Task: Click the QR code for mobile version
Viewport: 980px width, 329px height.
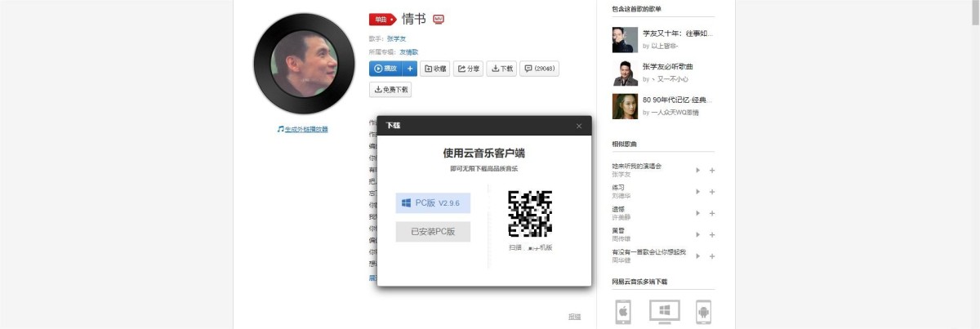Action: pyautogui.click(x=530, y=213)
